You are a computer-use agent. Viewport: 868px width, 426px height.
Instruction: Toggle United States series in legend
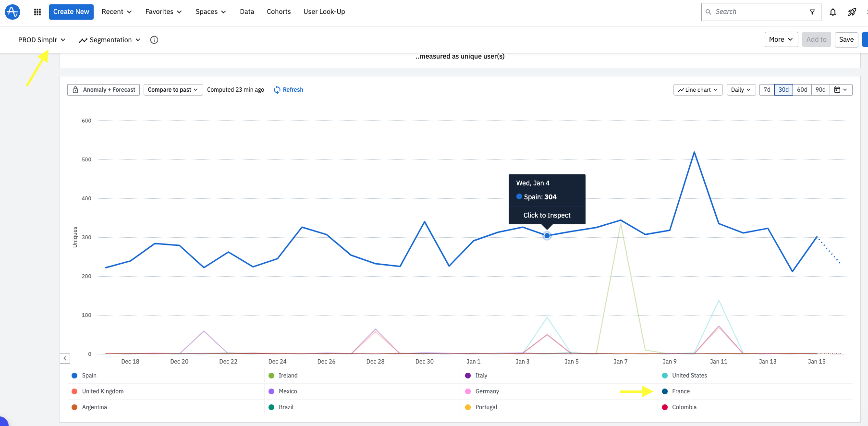[x=684, y=376]
